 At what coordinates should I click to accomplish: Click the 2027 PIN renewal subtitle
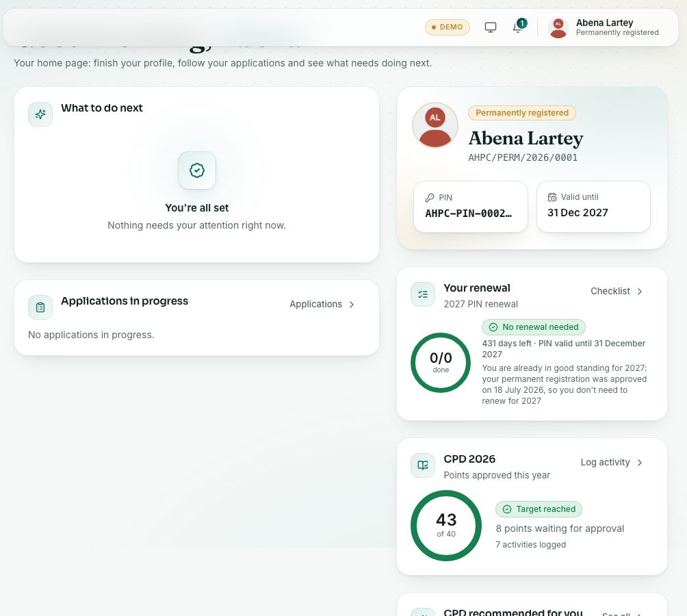pos(480,304)
